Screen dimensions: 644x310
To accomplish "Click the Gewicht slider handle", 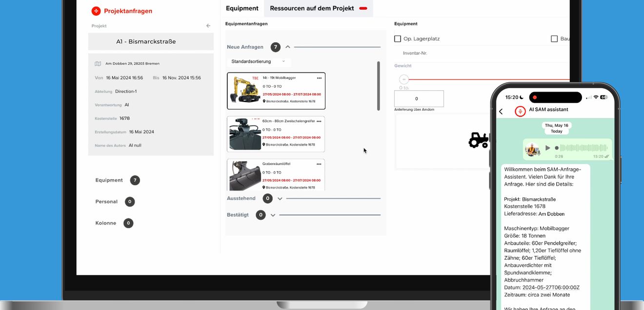I will [x=404, y=79].
